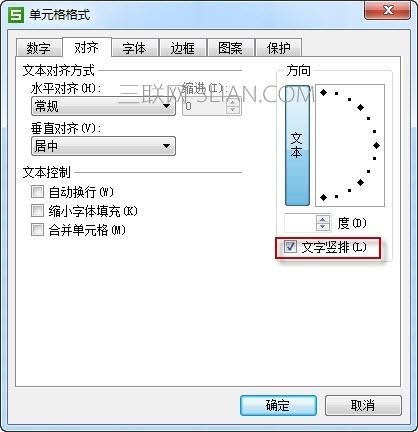Switch to the 字体 tab
The width and height of the screenshot is (418, 432).
coord(135,48)
